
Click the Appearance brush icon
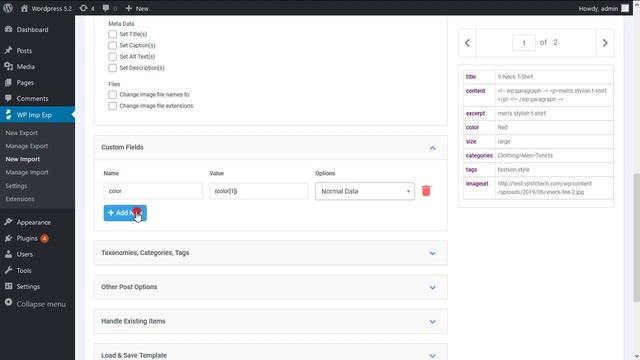[9, 222]
